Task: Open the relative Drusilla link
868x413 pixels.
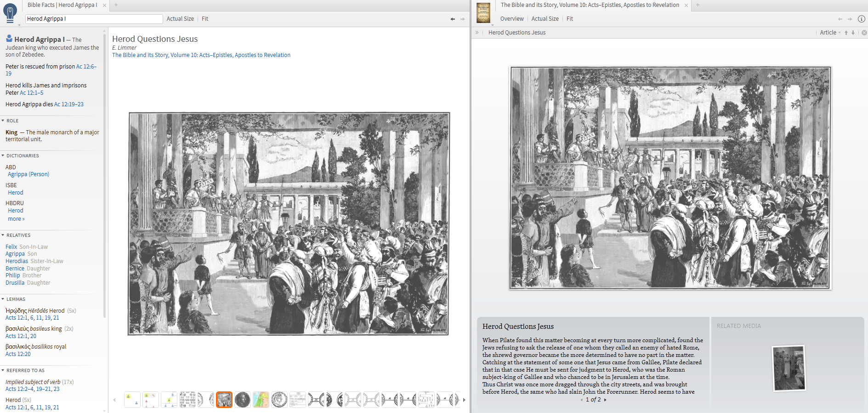Action: [15, 283]
